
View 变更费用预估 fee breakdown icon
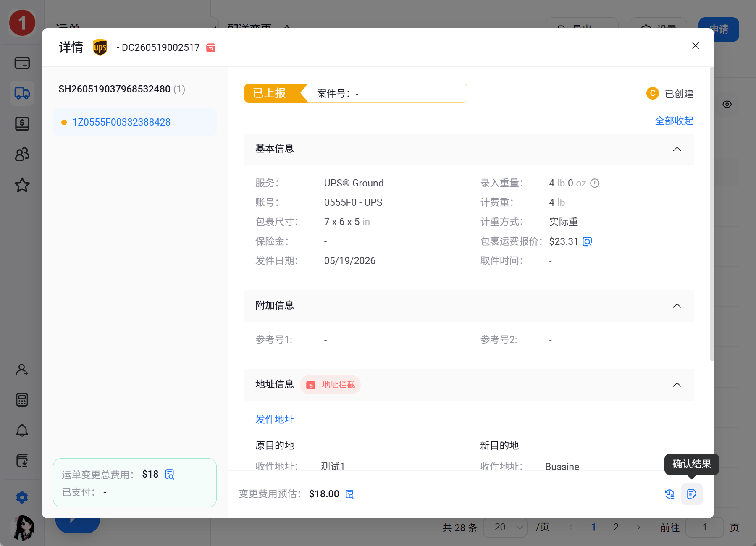click(349, 494)
